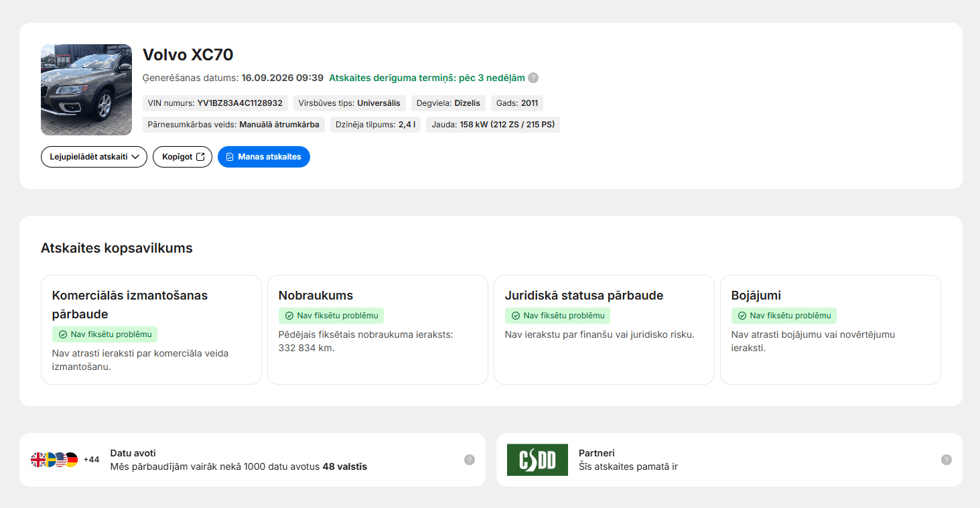Click the Partneri title
Screen dimensions: 980x508
(597, 453)
